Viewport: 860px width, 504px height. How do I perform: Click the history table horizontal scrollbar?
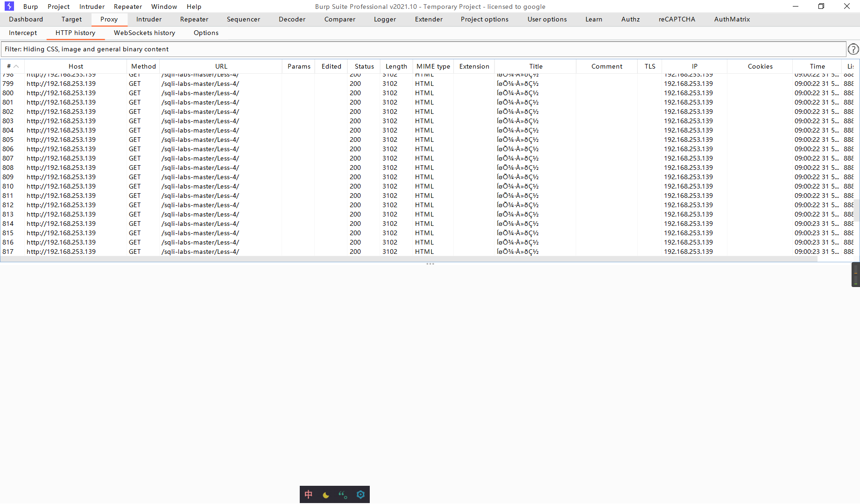(x=409, y=259)
